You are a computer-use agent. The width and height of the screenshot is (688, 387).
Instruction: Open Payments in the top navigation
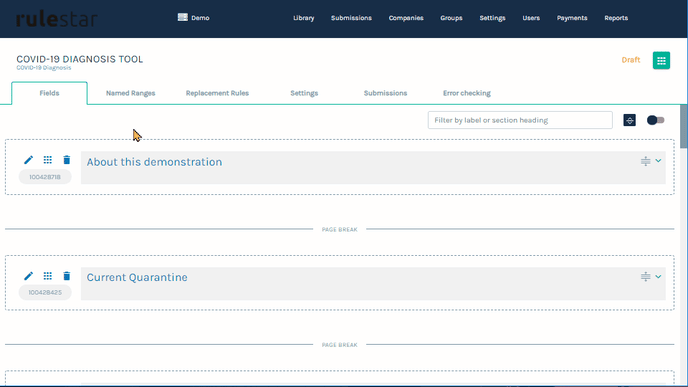[572, 18]
